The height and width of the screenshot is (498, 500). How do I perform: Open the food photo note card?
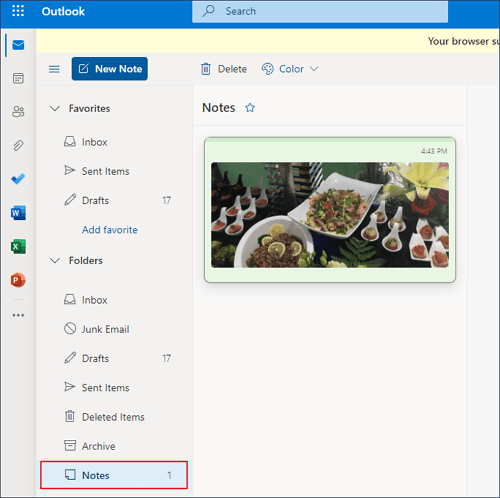tap(330, 210)
